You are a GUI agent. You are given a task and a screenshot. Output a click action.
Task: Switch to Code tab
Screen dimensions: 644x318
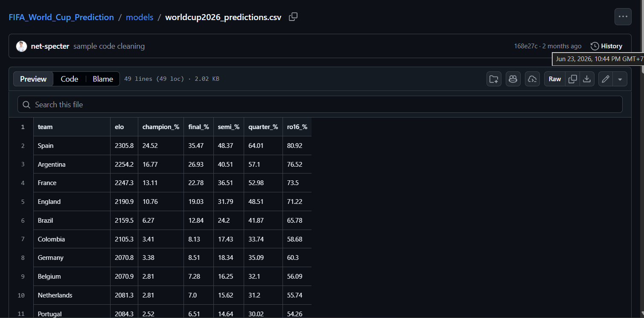pos(69,79)
